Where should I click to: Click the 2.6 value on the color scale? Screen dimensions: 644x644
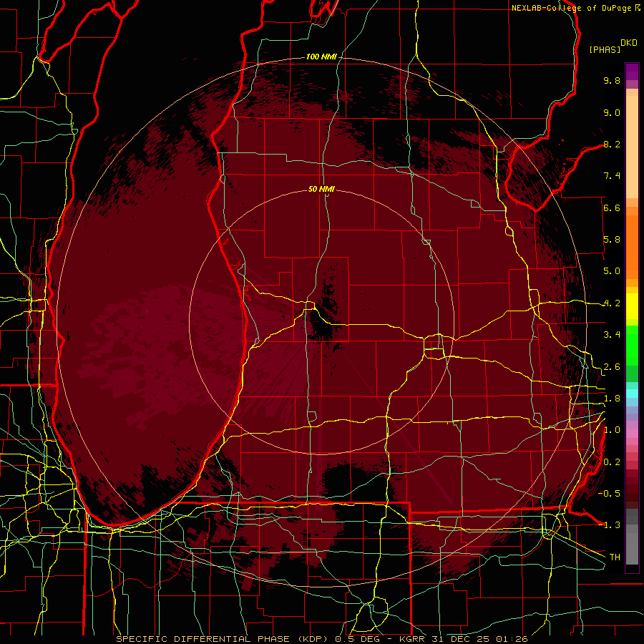612,367
